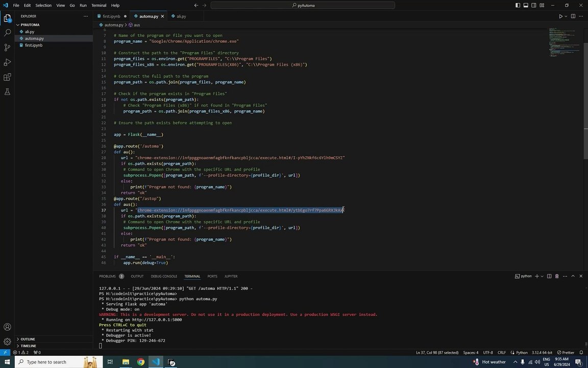Open the terminal launch profile dropdown

(542, 277)
